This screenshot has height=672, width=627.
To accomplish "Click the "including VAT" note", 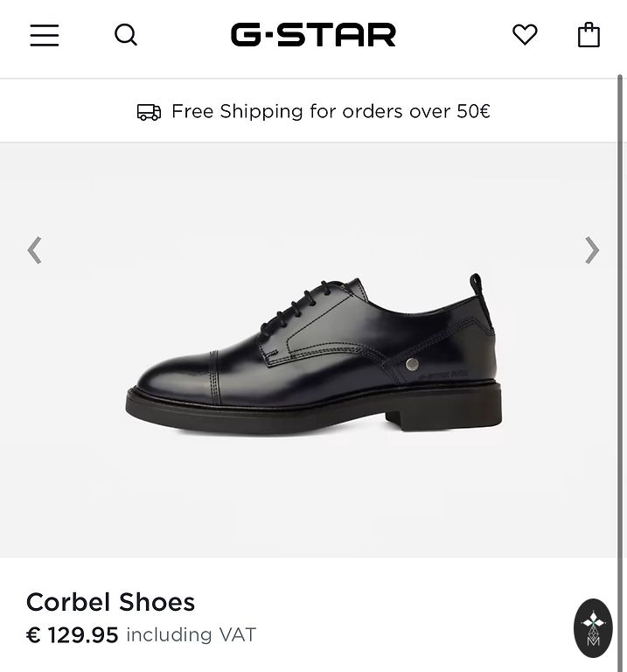I will pos(191,635).
